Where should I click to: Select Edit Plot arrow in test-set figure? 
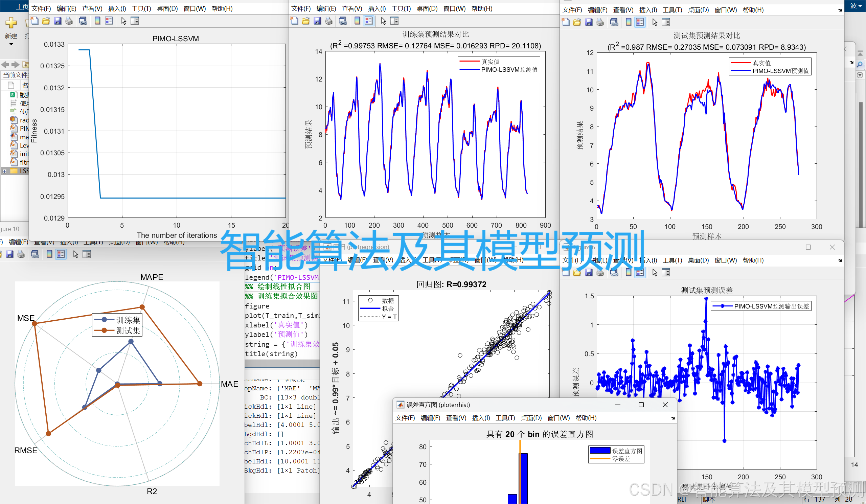click(654, 22)
